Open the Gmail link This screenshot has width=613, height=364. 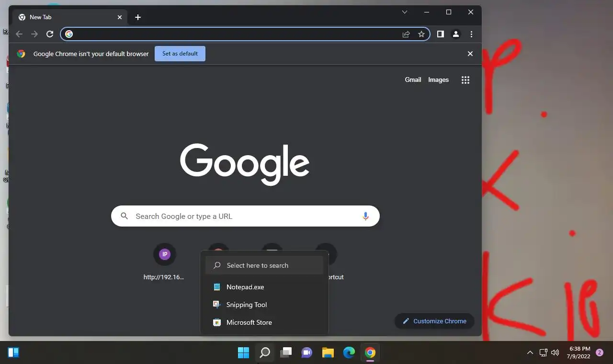click(x=413, y=80)
